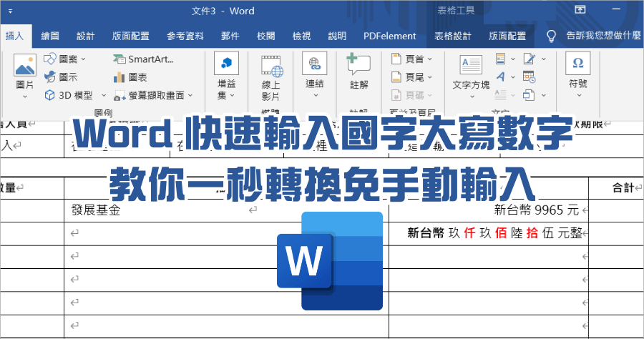Open 版面配置 tab under 表格工具
The width and height of the screenshot is (644, 339).
tap(507, 36)
